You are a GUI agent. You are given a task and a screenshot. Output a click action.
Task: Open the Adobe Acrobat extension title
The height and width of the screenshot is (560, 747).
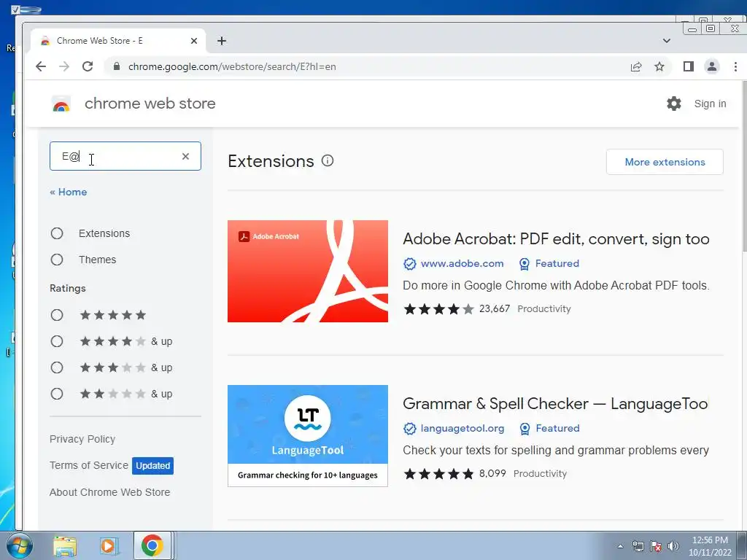pos(556,238)
